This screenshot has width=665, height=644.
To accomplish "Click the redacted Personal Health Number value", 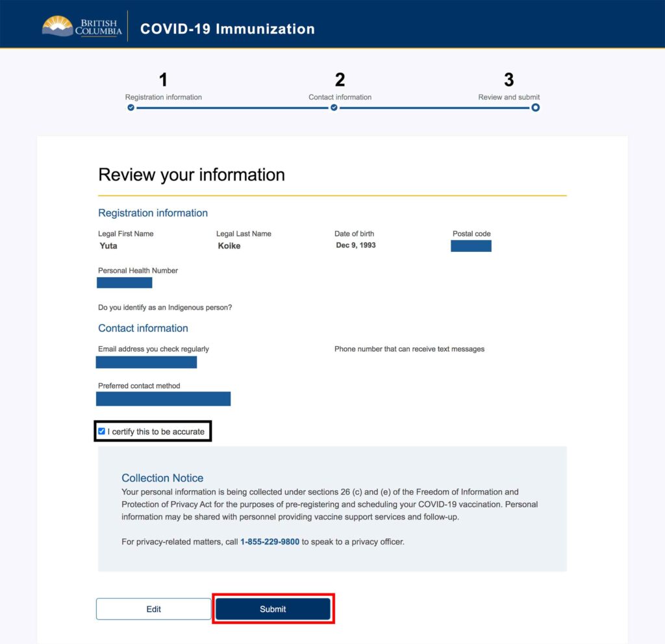I will point(124,282).
